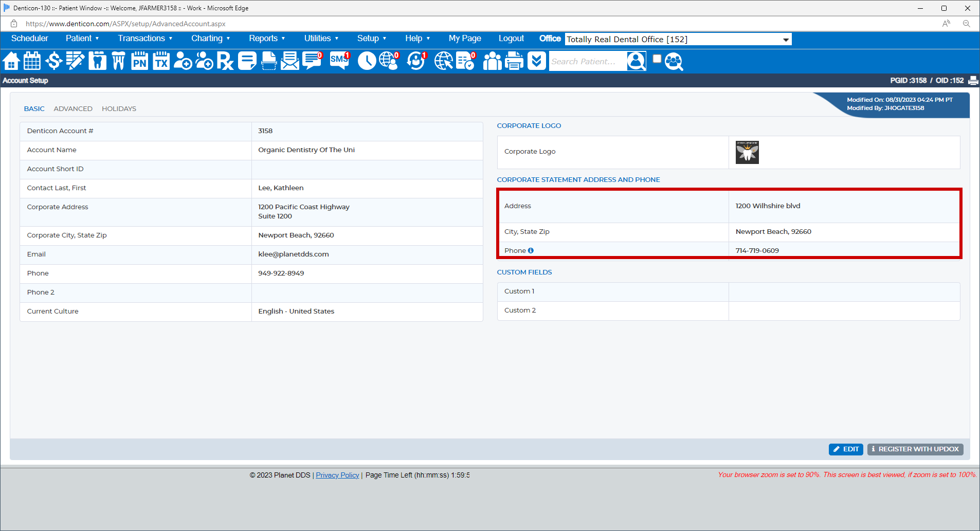Open the TX treatment plan icon
This screenshot has width=980, height=531.
click(161, 61)
